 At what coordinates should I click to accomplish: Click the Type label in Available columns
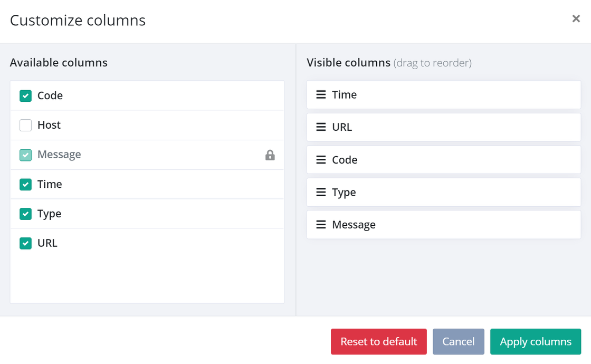[x=50, y=214]
